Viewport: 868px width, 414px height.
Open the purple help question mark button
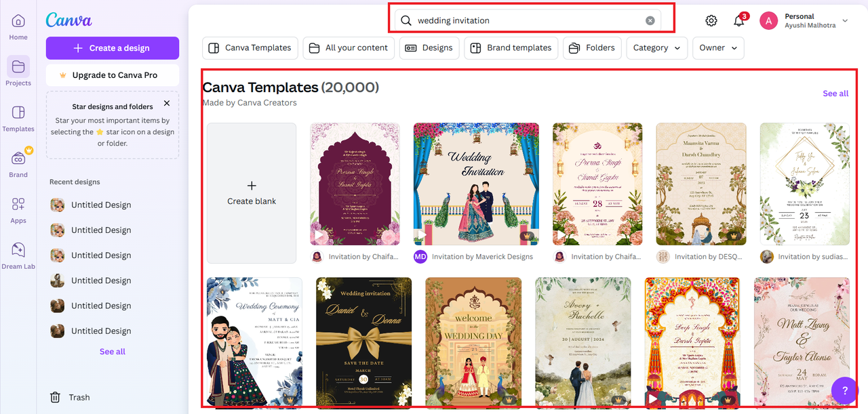844,390
